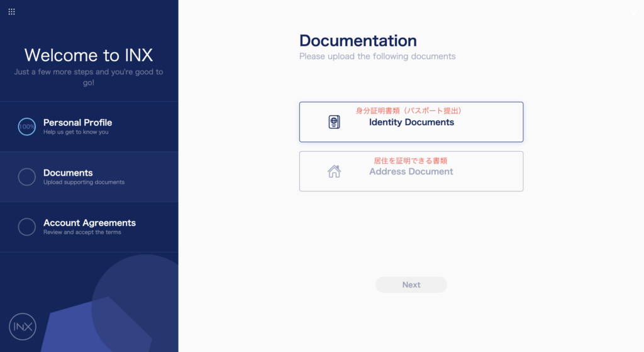Click 'Please upload the following documents' text

click(x=377, y=56)
